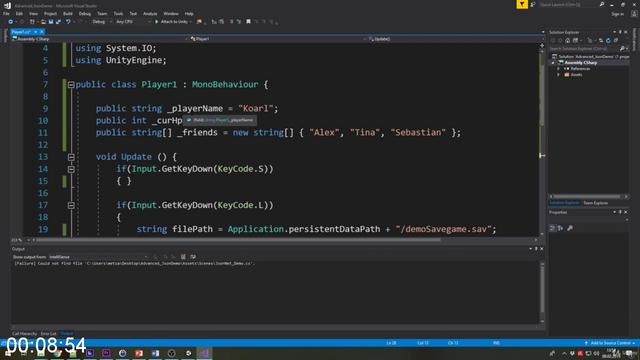Click Navigate Backward toolbar icon
The width and height of the screenshot is (640, 360).
tap(10, 22)
